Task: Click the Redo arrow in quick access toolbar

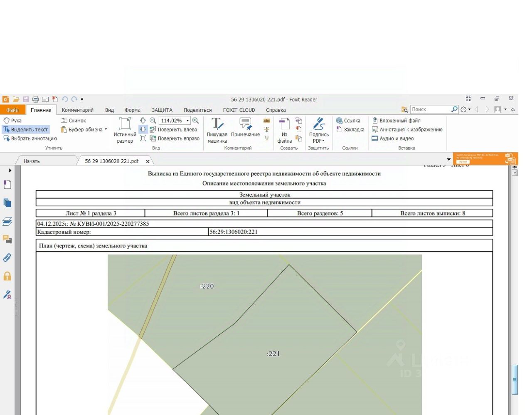Action: point(74,99)
